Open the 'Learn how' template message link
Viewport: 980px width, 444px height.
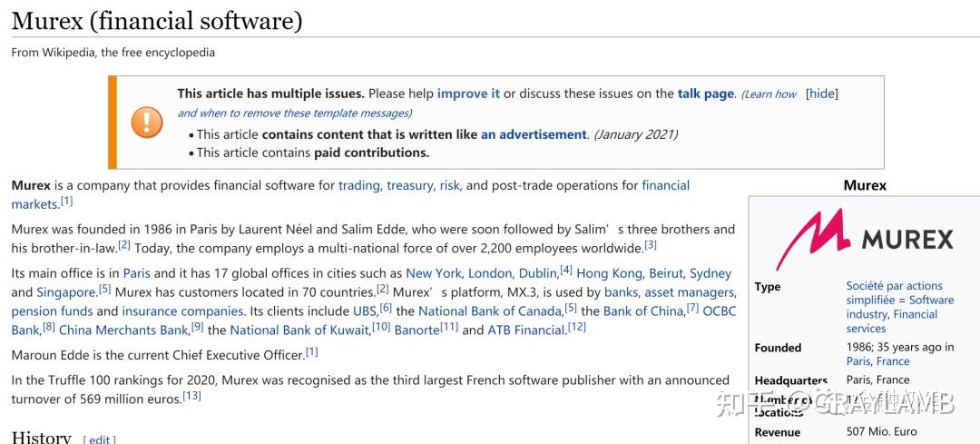[769, 94]
